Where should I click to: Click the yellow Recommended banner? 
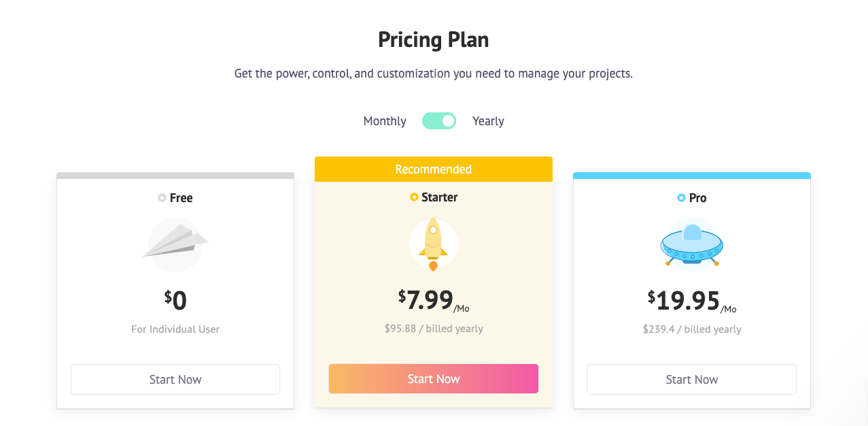434,169
